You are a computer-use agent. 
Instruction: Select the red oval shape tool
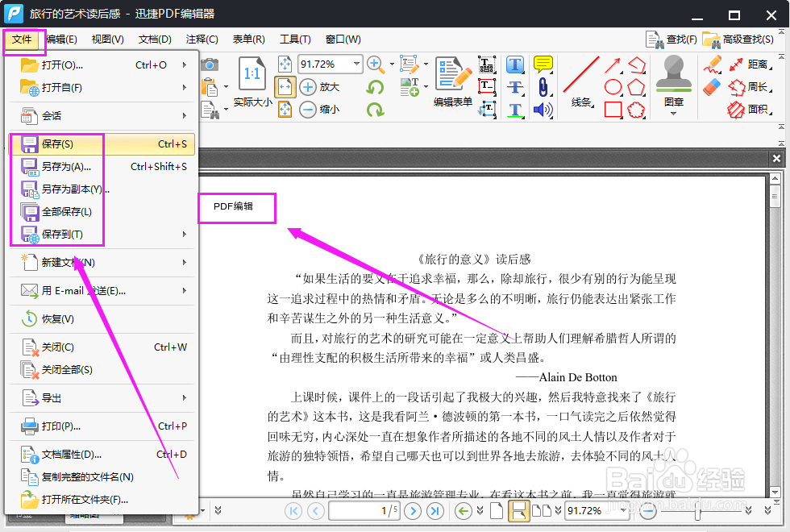(613, 87)
